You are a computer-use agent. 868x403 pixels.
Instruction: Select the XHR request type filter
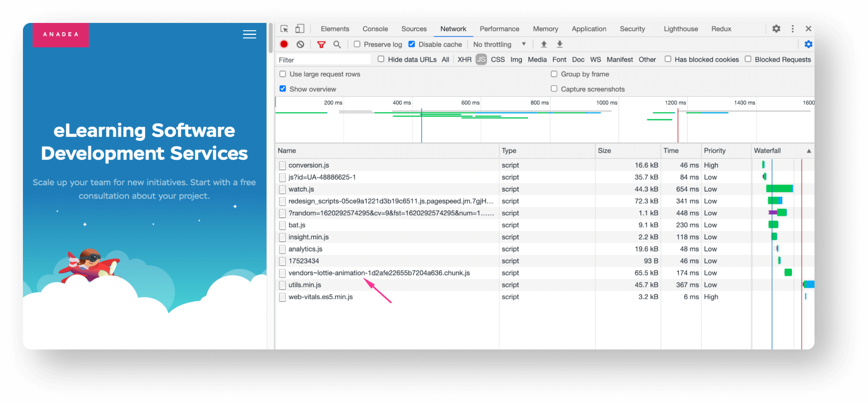tap(464, 60)
